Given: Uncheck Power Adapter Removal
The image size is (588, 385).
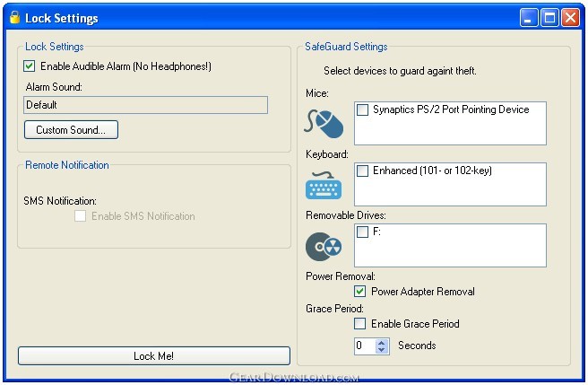Looking at the screenshot, I should click(x=360, y=291).
